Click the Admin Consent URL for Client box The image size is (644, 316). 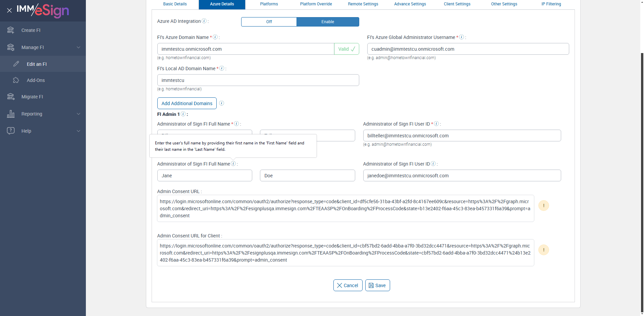(345, 253)
